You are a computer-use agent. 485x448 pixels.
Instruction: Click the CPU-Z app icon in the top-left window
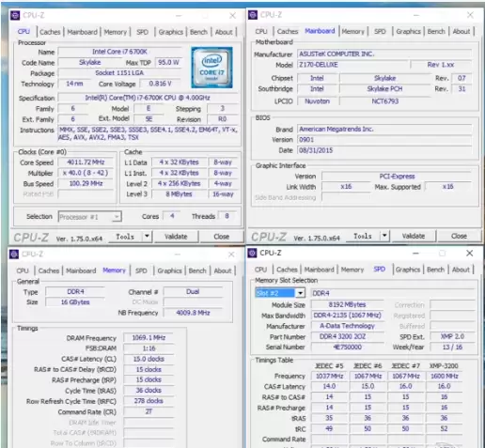(15, 15)
